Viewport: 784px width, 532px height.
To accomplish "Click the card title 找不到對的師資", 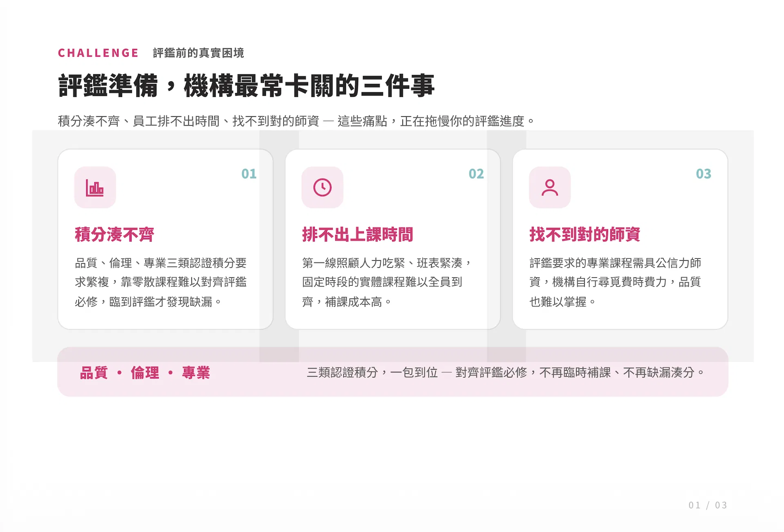I will pos(585,235).
